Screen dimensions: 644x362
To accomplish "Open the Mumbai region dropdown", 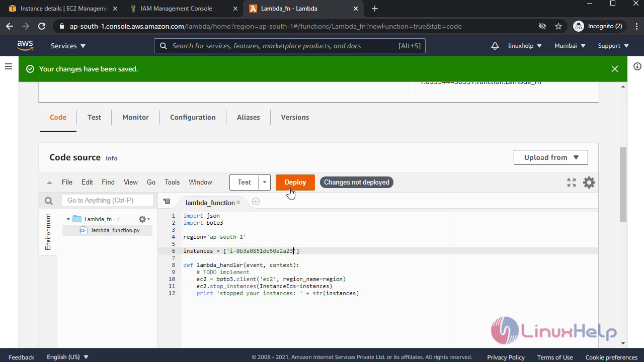I will tap(570, 46).
